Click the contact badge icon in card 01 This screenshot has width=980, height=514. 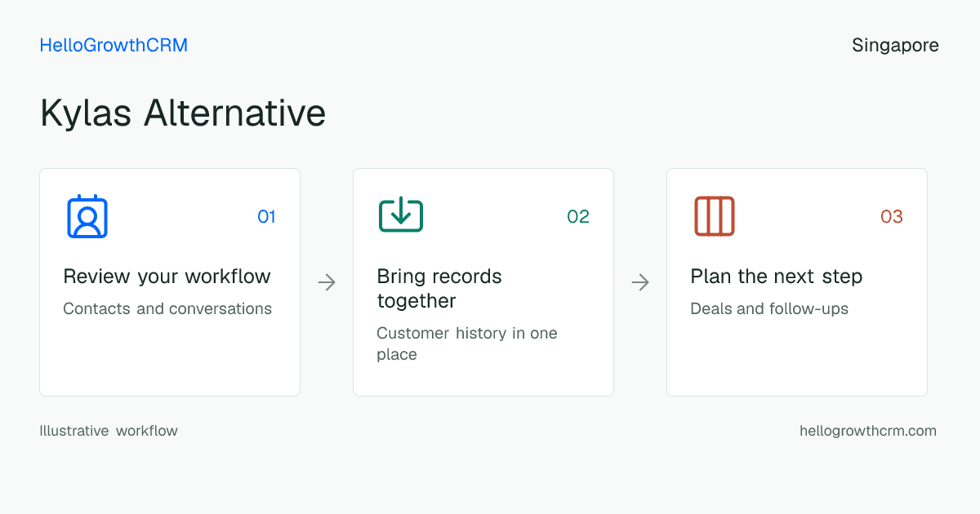point(87,216)
